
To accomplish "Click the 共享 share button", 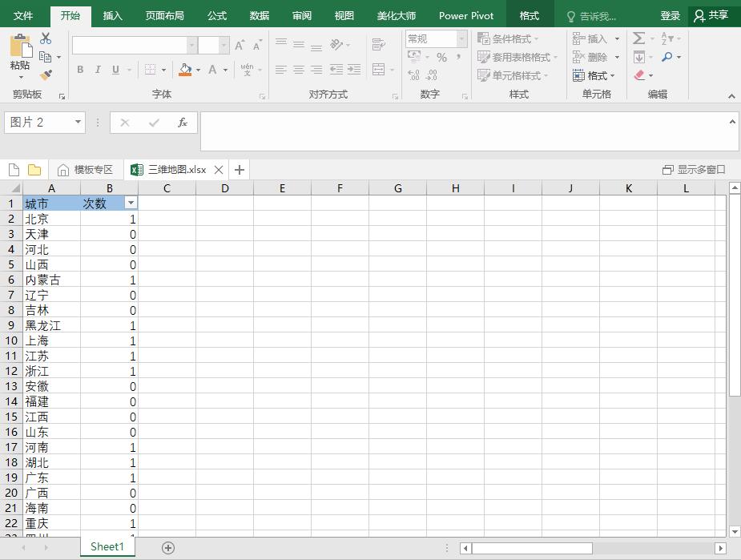I will [711, 15].
